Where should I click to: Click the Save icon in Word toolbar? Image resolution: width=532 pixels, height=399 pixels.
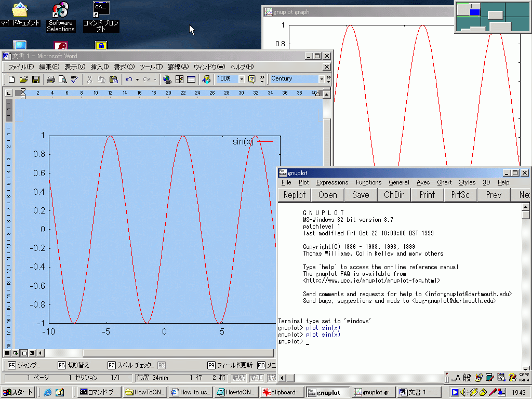tap(36, 79)
